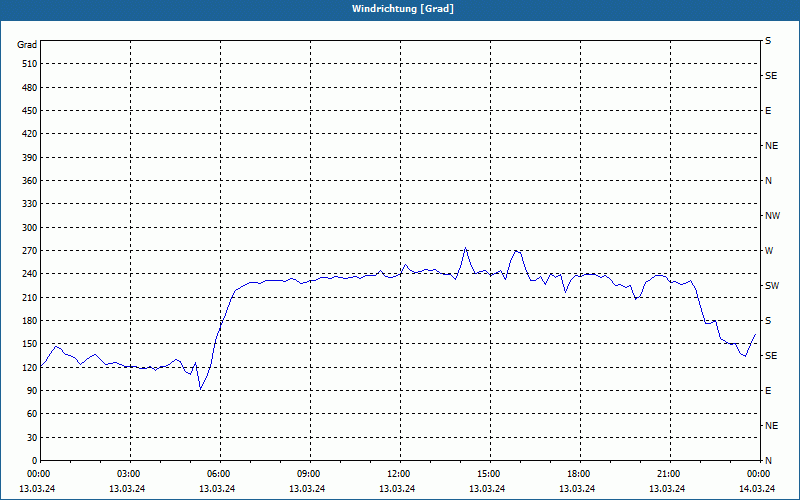Click the blue line's dip to 90 degrees
Image resolution: width=800 pixels, height=500 pixels.
click(x=201, y=389)
